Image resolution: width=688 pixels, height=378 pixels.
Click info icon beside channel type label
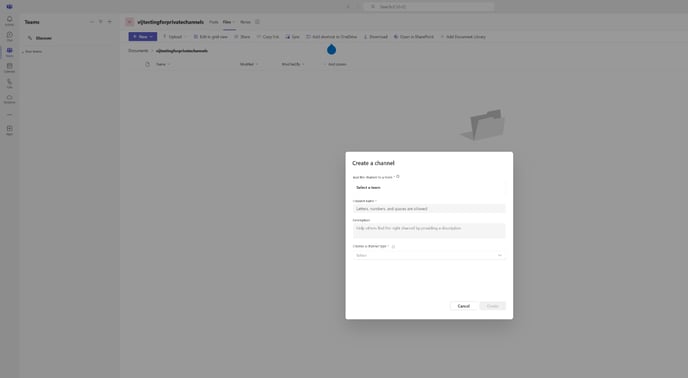(x=393, y=246)
